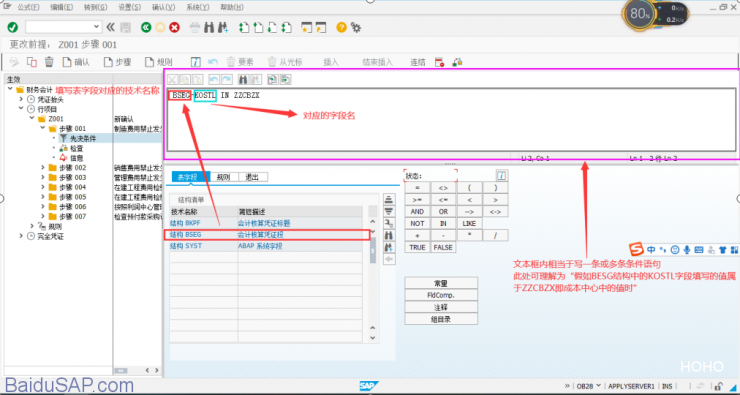Open the 编辑(E) menu
This screenshot has height=395, width=740.
(x=61, y=7)
